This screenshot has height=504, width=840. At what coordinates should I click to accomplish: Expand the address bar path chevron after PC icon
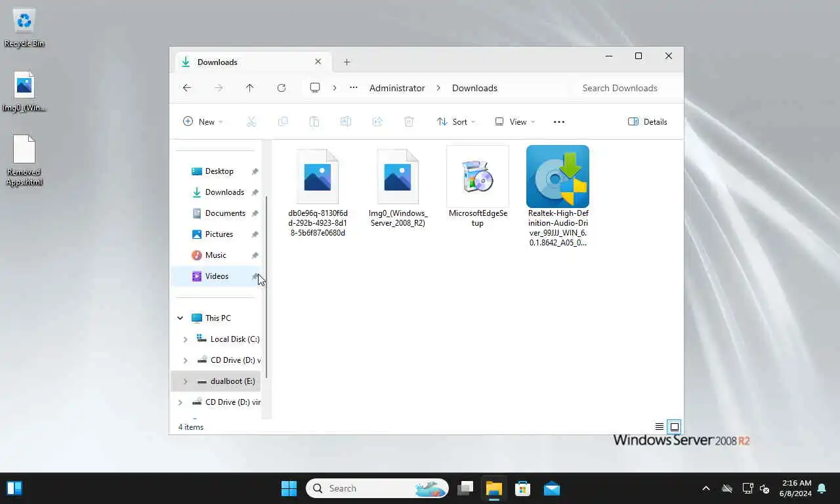[x=335, y=88]
